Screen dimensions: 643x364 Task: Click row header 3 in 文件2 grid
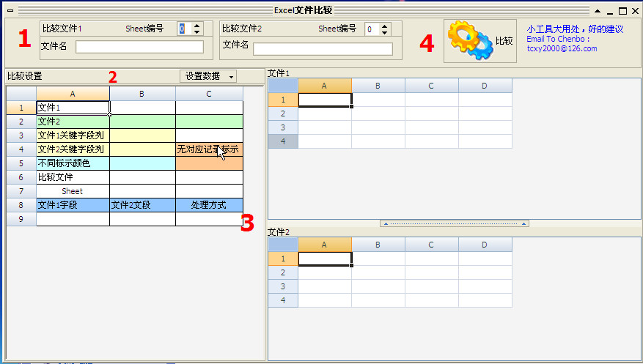coord(283,286)
